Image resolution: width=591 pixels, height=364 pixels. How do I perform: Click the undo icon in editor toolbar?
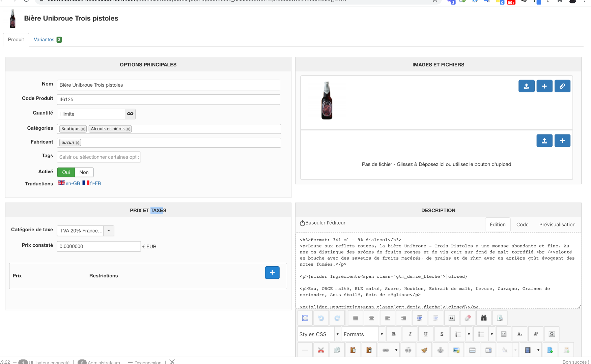(x=321, y=318)
